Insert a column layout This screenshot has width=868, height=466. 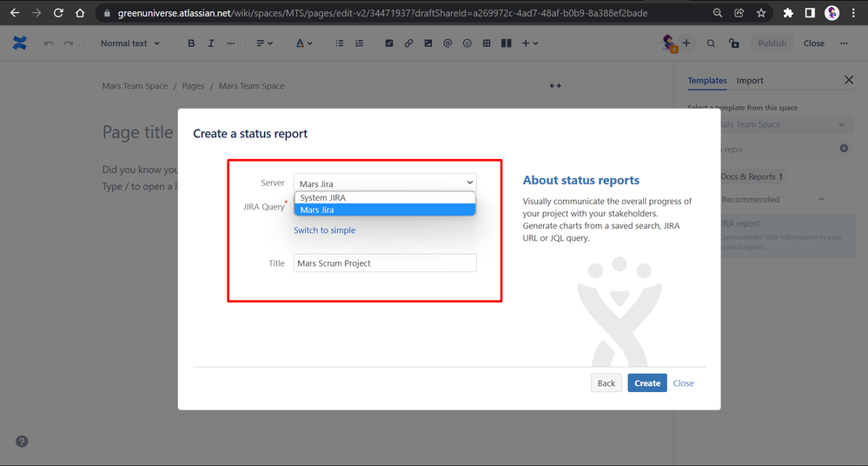click(506, 43)
